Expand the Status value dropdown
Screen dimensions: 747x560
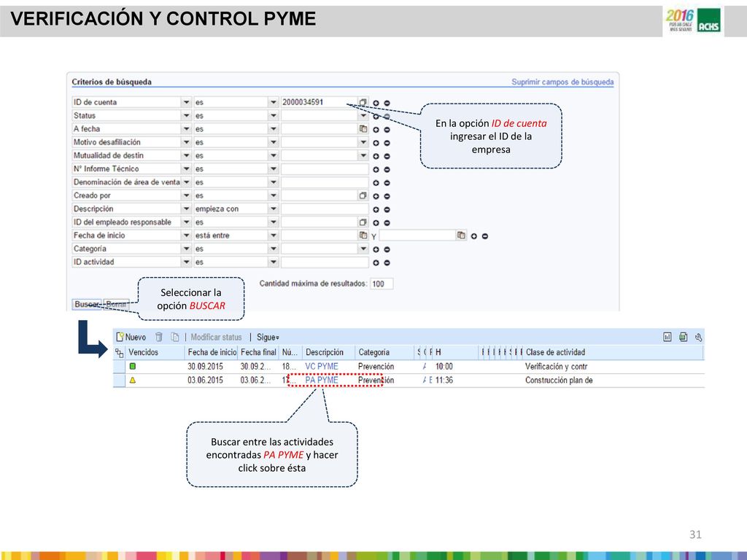pos(363,116)
